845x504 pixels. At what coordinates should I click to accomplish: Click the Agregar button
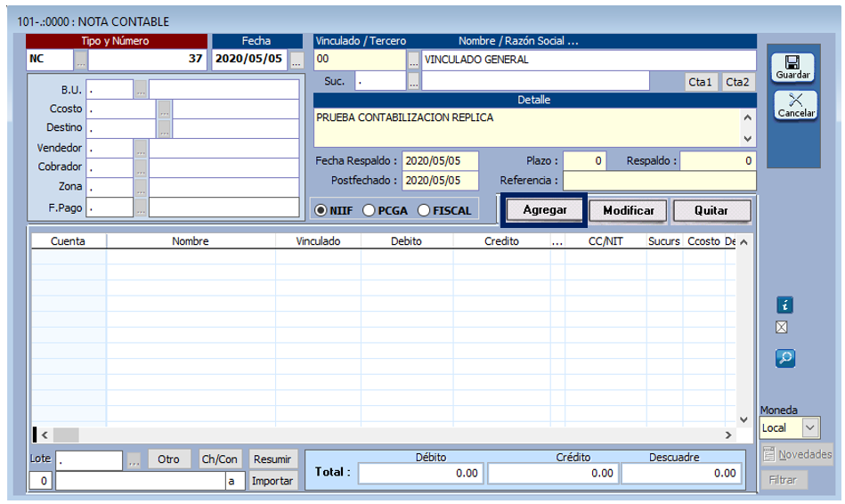point(544,209)
